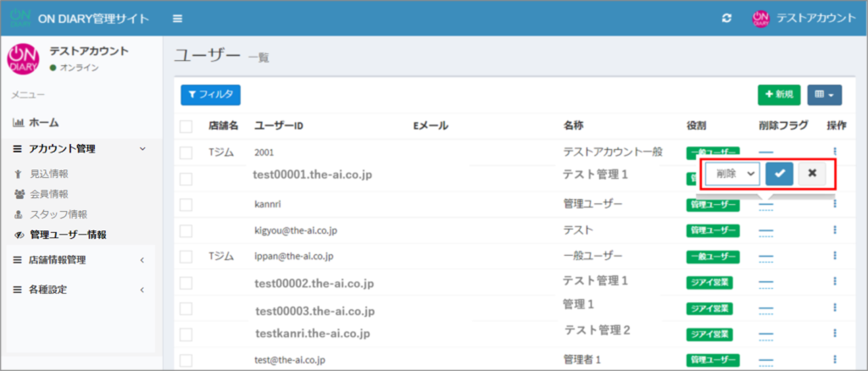Screen dimensions: 868x371
Task: Cancel the popup with the X button
Action: point(811,173)
